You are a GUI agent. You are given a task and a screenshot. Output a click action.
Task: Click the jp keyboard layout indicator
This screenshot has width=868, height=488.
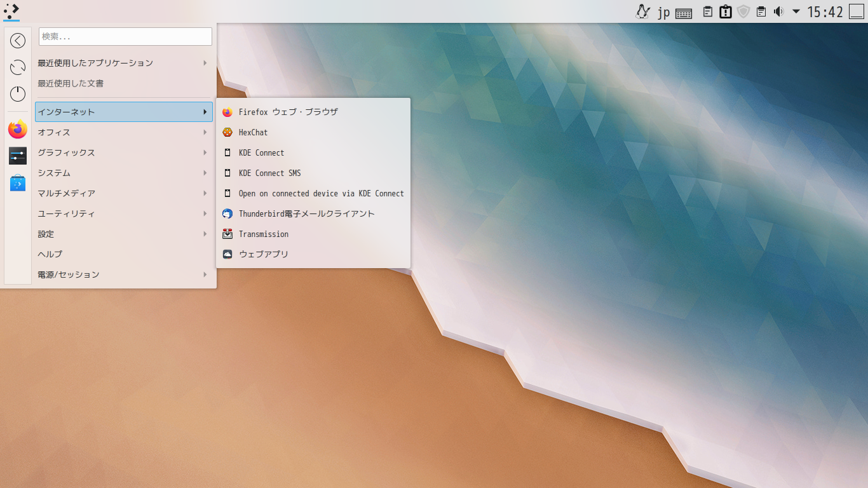point(663,13)
